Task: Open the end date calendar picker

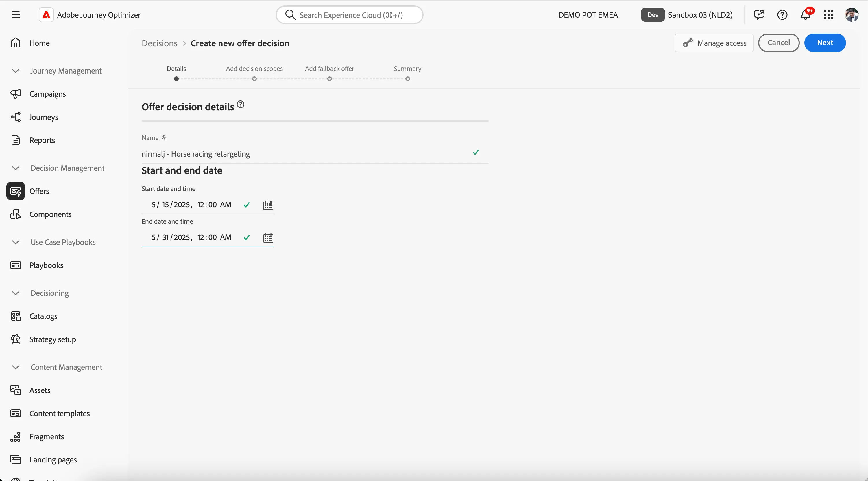Action: click(268, 238)
